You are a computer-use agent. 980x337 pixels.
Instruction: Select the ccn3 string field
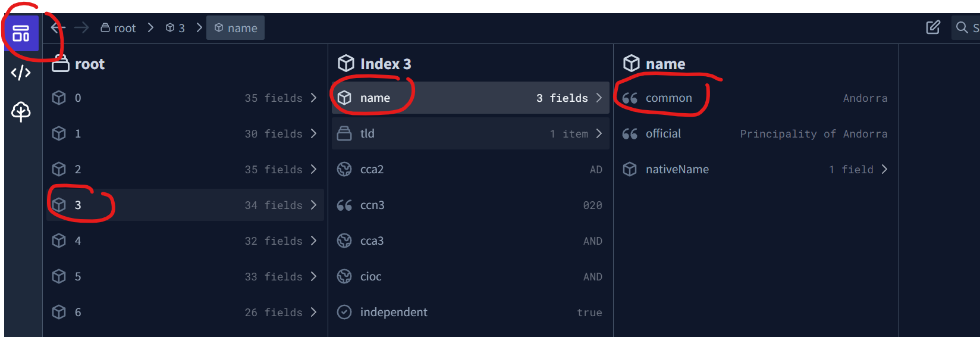click(x=470, y=205)
